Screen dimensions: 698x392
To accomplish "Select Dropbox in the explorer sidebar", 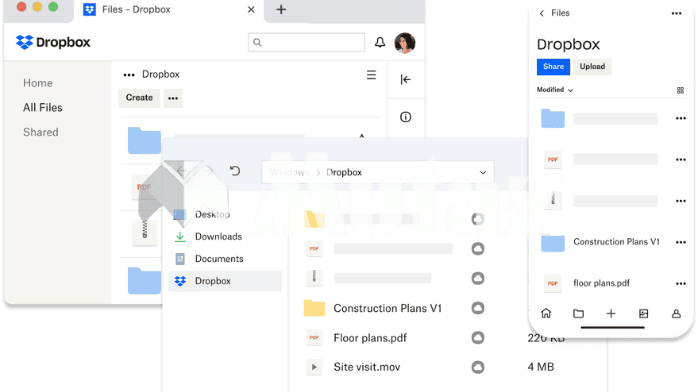I will pyautogui.click(x=225, y=281).
